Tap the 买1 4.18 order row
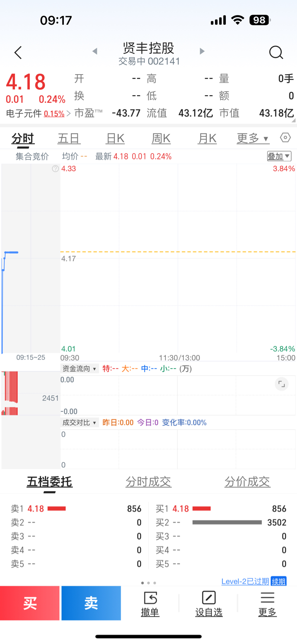 click(x=221, y=509)
